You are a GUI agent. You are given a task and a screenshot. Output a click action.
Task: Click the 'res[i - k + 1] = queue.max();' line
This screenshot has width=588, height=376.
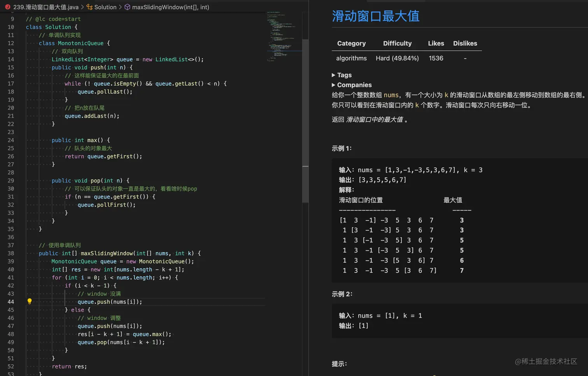pyautogui.click(x=124, y=334)
